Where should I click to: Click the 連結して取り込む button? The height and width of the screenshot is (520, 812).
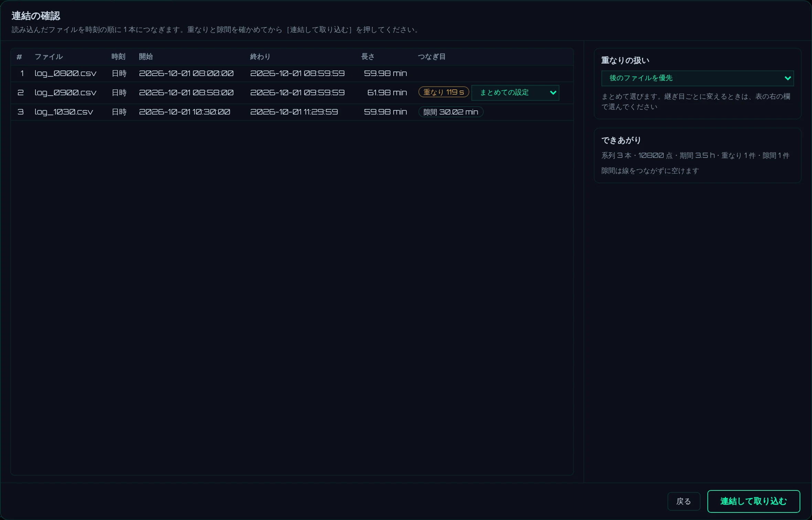(754, 501)
